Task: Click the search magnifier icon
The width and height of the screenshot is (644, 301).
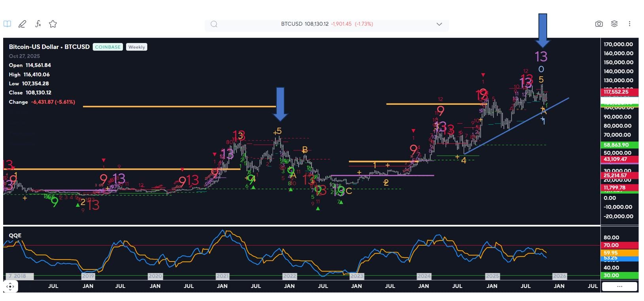Action: click(x=214, y=24)
